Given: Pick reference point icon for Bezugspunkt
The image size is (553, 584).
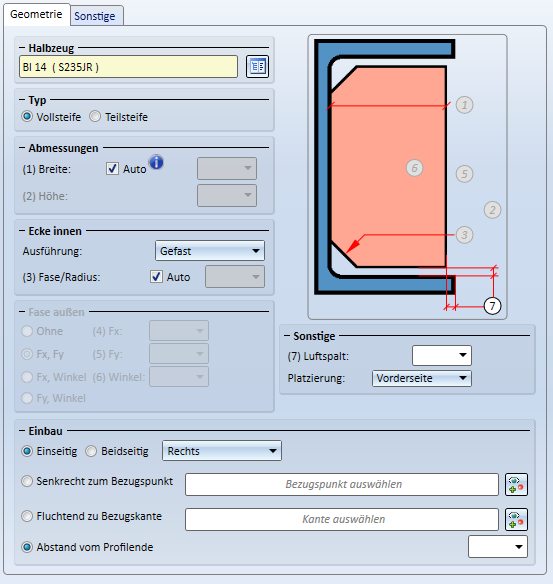Looking at the screenshot, I should tap(516, 485).
